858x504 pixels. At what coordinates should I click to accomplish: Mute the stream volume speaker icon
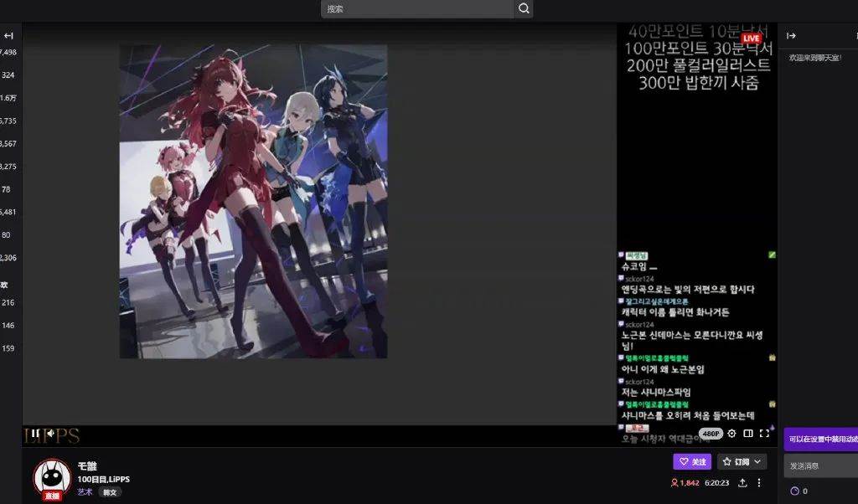pos(49,434)
